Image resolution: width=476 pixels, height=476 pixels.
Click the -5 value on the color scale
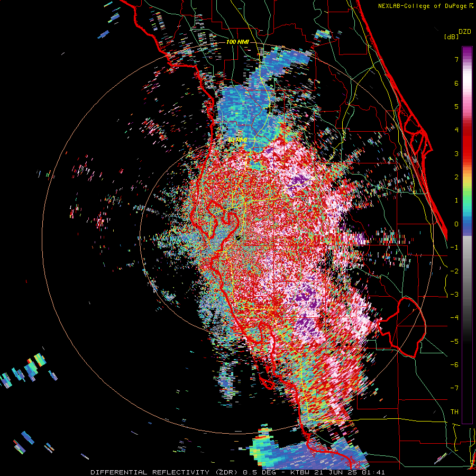point(454,342)
